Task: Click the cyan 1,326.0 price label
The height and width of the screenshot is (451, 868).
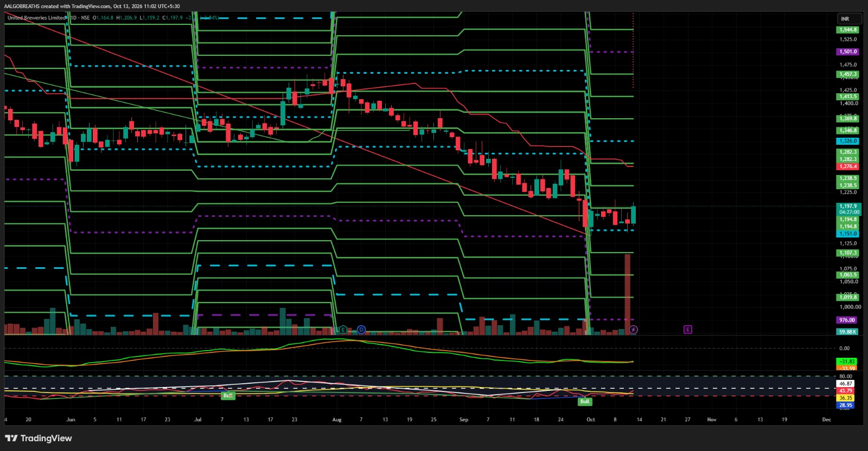Action: [848, 141]
